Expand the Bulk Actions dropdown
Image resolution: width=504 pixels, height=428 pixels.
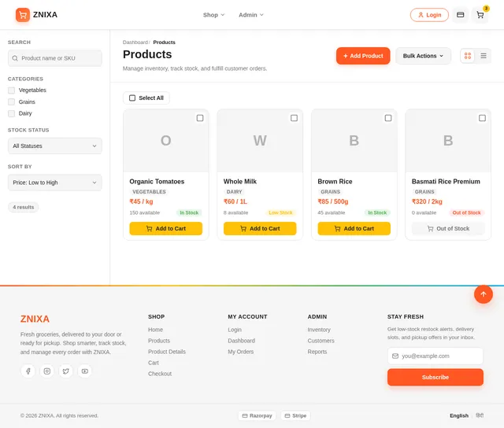point(423,56)
